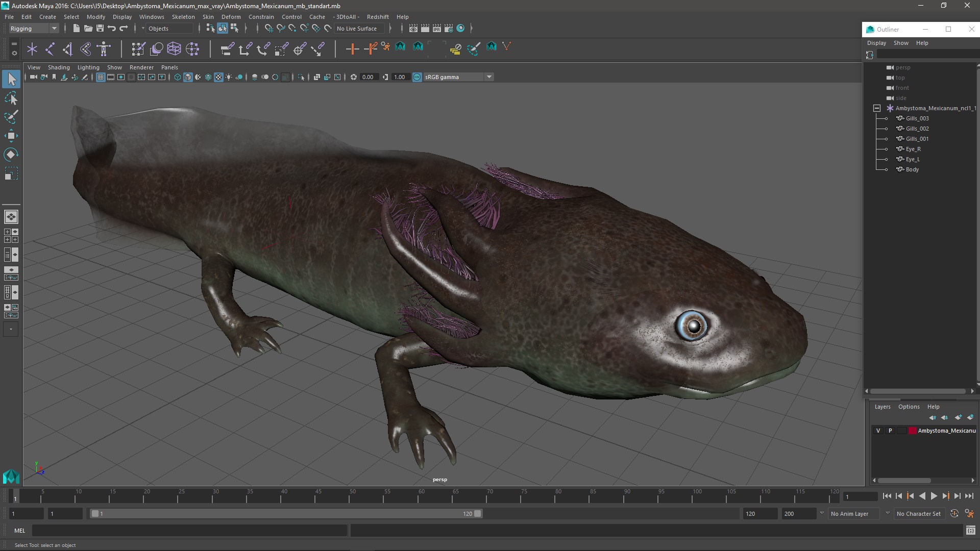
Task: Collapse the Ambystoma_Mexicanum_ncl1_1 group
Action: tap(877, 108)
